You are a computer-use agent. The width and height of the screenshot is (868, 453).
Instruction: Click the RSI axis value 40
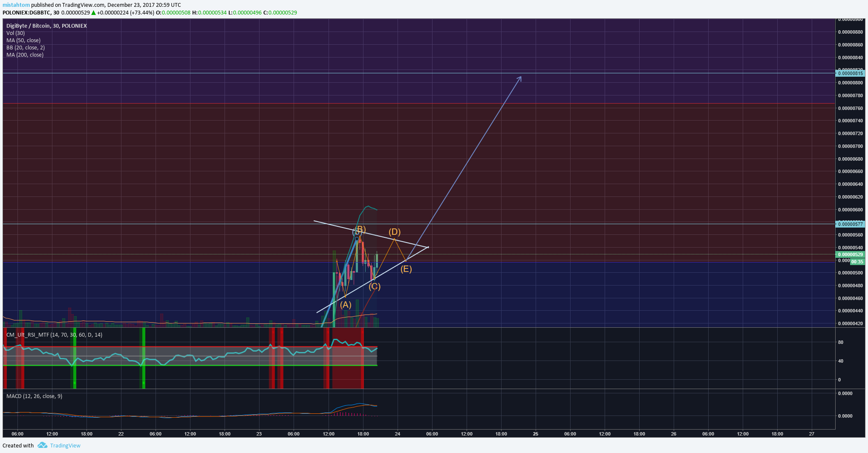point(841,361)
